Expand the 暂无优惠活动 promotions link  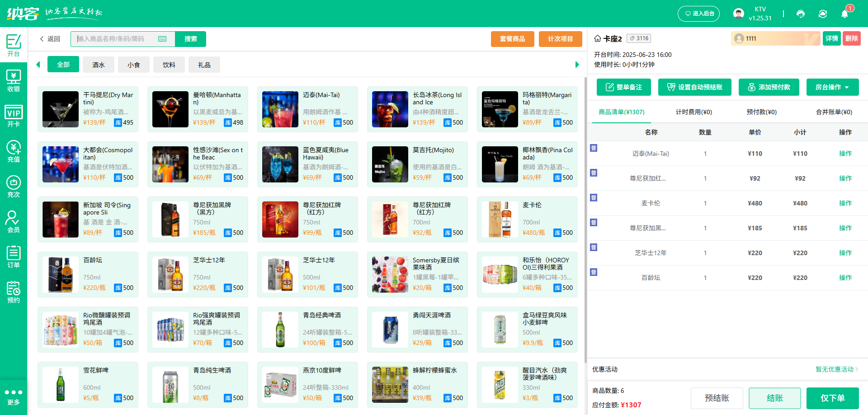point(837,369)
